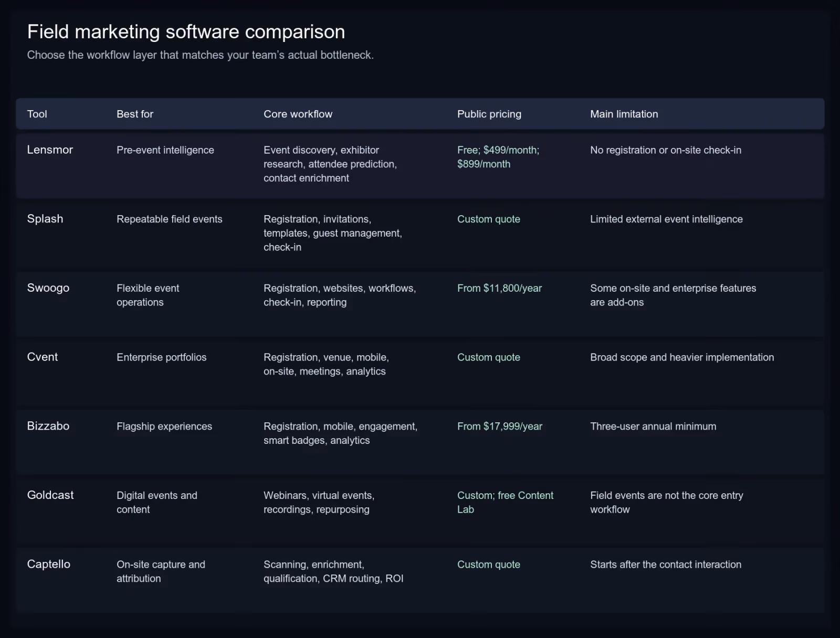
Task: Click 'From $17,999/year' pricing
Action: (500, 427)
